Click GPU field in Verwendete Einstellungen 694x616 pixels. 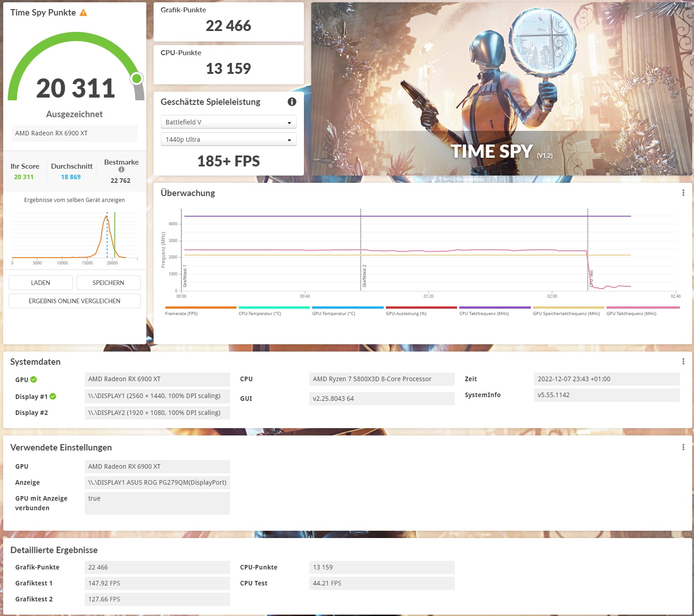point(157,466)
